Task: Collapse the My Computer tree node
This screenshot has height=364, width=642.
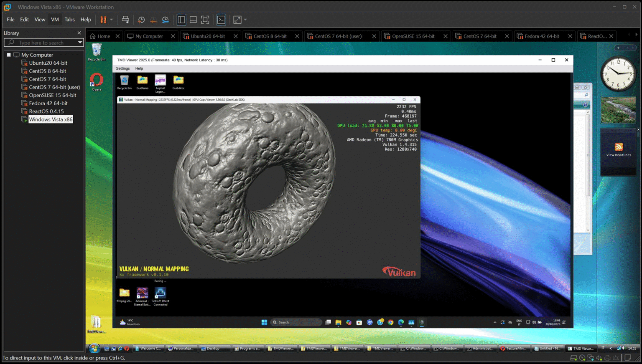Action: [8, 55]
